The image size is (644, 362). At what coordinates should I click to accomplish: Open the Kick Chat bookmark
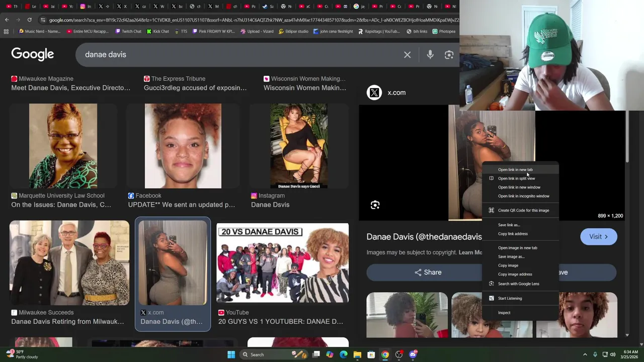(157, 31)
